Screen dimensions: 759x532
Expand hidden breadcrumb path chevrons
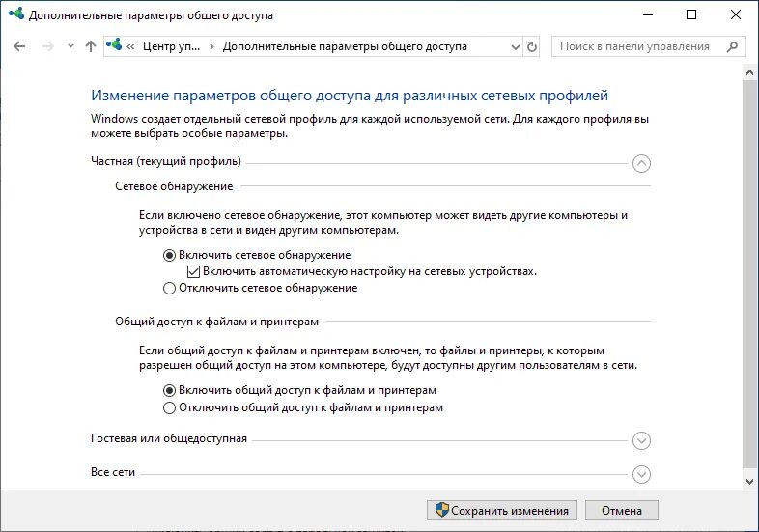click(130, 47)
